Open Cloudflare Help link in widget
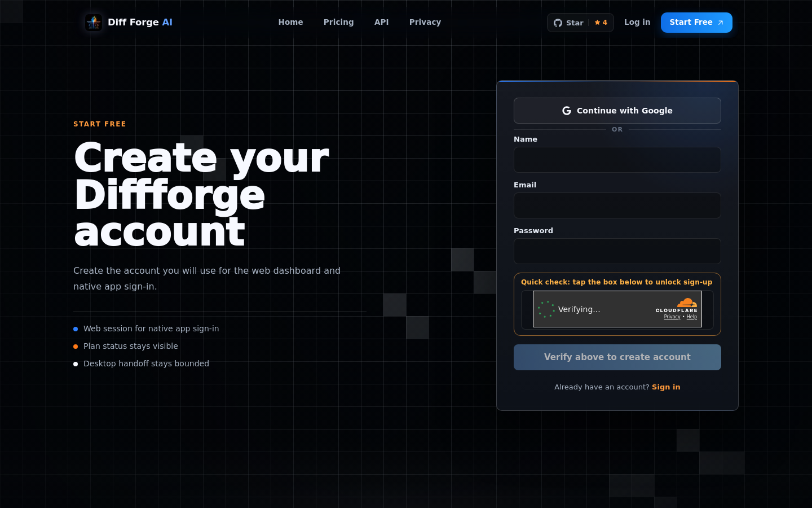 click(691, 317)
